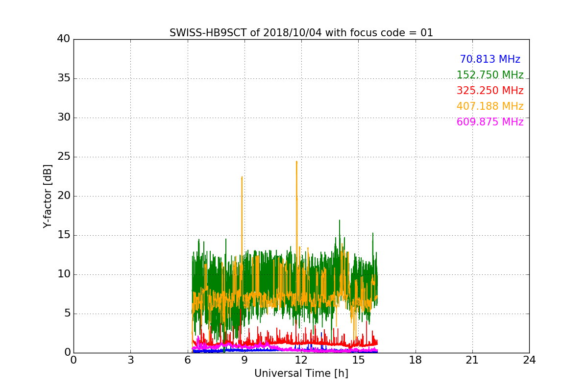Select the 407.188 MHz legend label

[490, 106]
